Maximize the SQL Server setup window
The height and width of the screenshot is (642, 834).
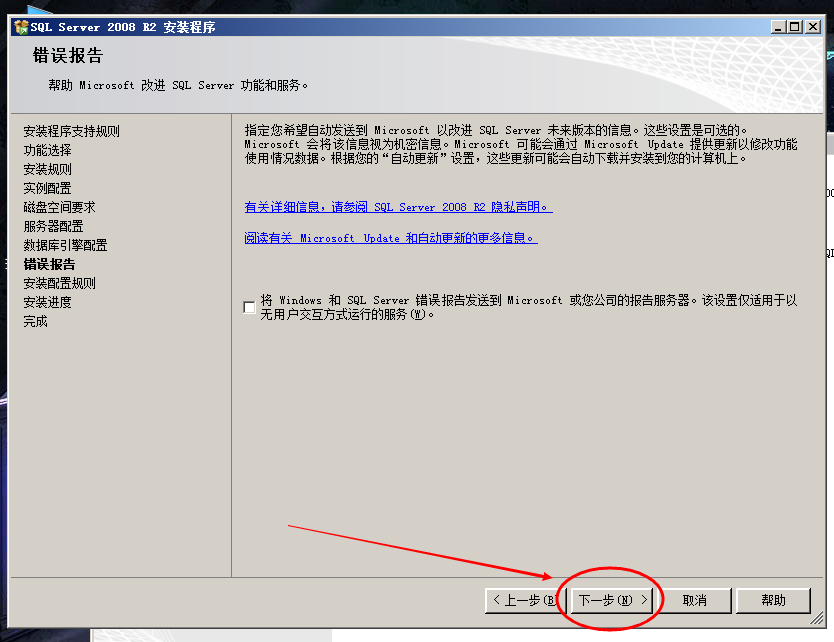[x=795, y=27]
